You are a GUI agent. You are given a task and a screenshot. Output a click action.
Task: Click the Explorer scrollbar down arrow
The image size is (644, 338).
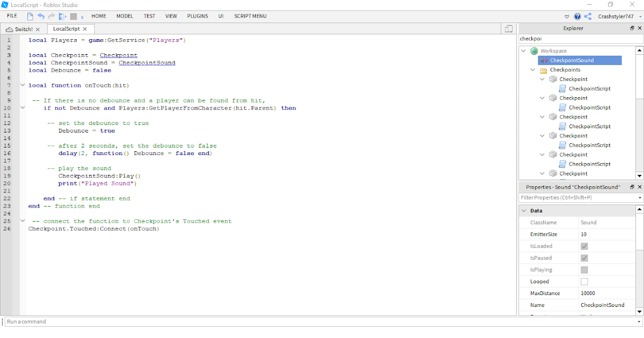[x=639, y=176]
